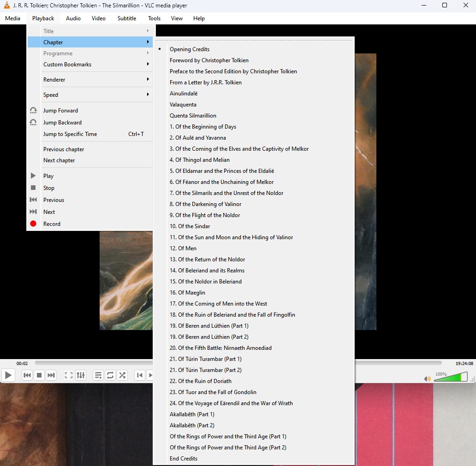476x466 pixels.
Task: Jump to the Valaquenta chapter
Action: point(254,105)
